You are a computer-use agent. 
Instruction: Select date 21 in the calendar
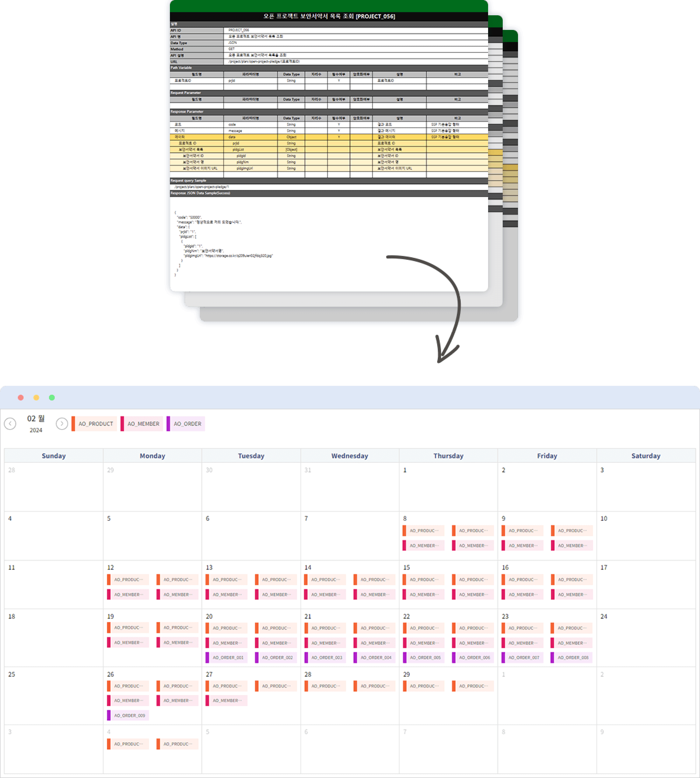point(308,616)
